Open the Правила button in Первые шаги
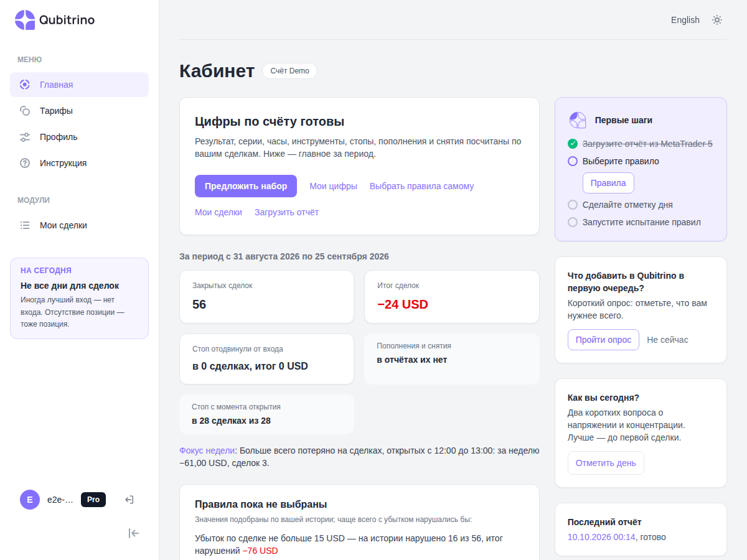 (x=608, y=183)
